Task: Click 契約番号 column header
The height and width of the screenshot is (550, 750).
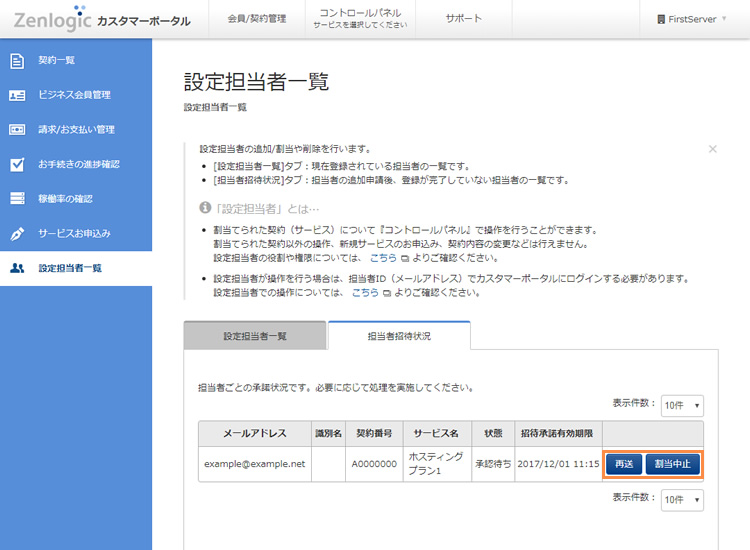Action: click(374, 433)
